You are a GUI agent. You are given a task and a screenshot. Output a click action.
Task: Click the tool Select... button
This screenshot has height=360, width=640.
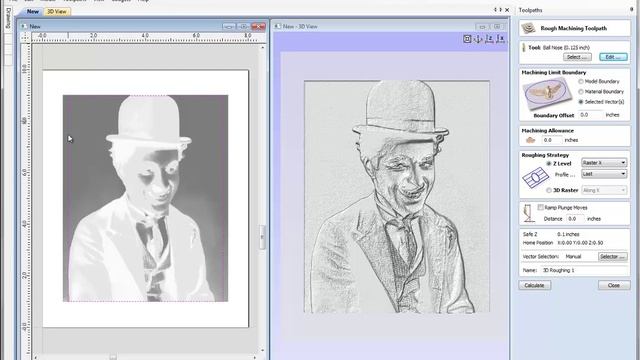point(577,57)
